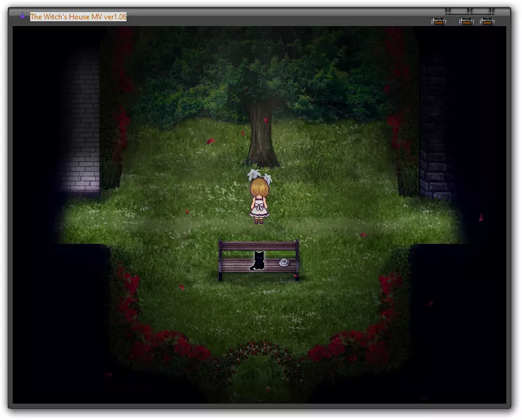Viewport: 522px width, 420px height.
Task: Minimize the Witch's House game window
Action: (x=439, y=22)
